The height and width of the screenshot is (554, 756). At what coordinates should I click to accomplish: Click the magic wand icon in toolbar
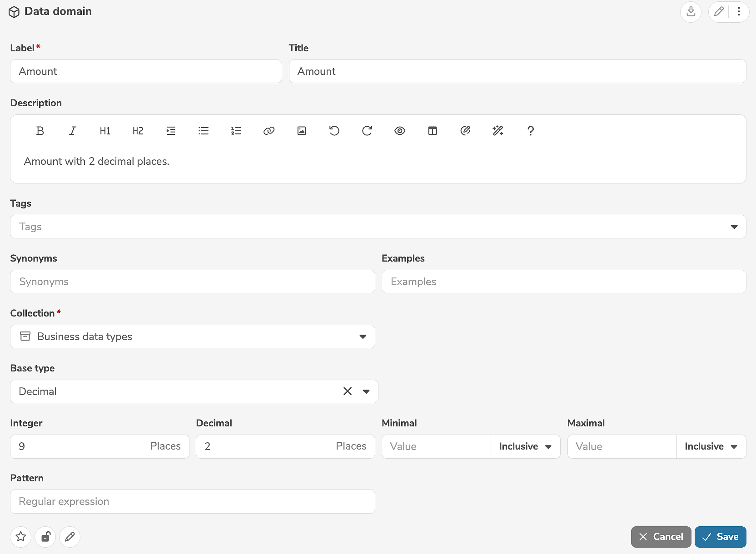pos(498,131)
